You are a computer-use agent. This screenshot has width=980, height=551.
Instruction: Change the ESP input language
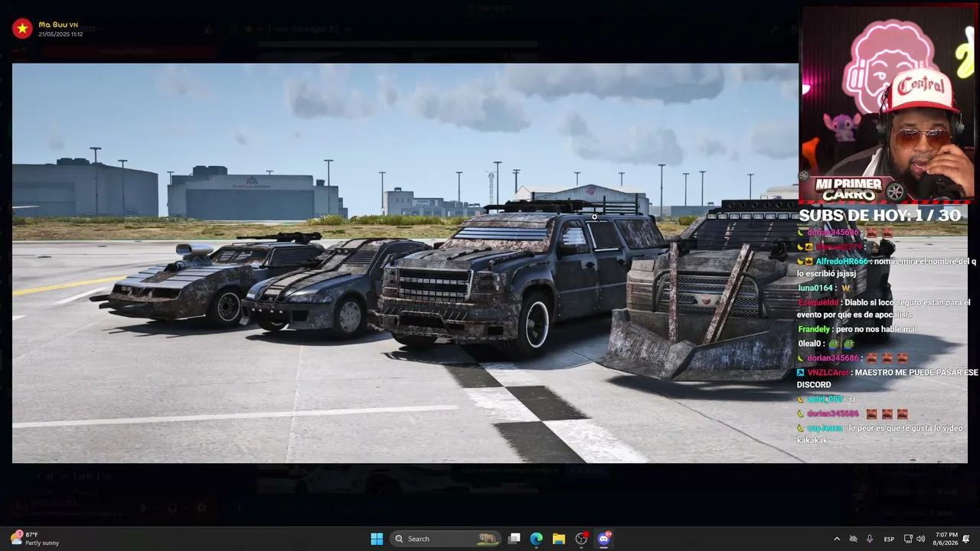[x=889, y=539]
